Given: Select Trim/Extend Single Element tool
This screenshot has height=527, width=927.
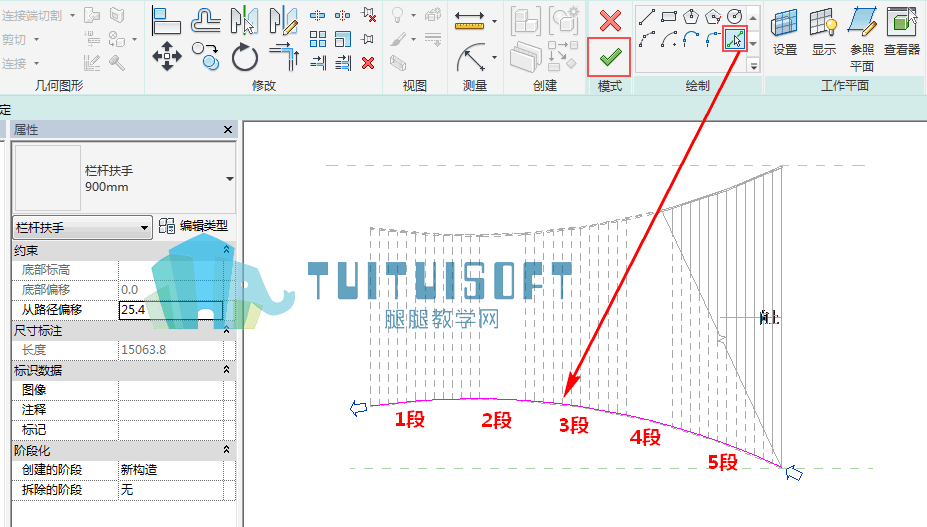Looking at the screenshot, I should pyautogui.click(x=317, y=63).
